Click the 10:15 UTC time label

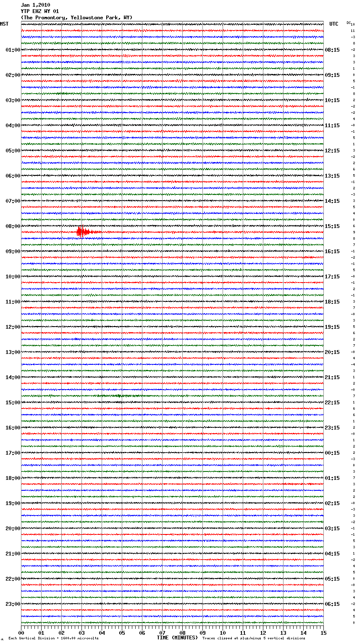click(x=332, y=100)
